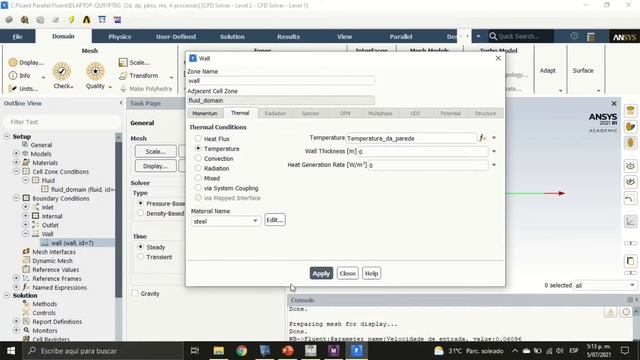Enable Gravity checkbox
Viewport: 640px width, 360px height.
[x=135, y=293]
